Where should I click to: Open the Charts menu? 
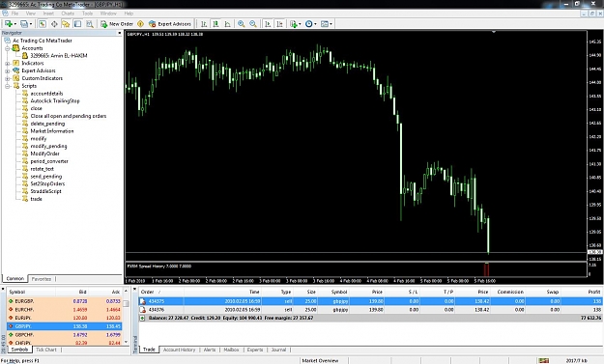click(68, 14)
